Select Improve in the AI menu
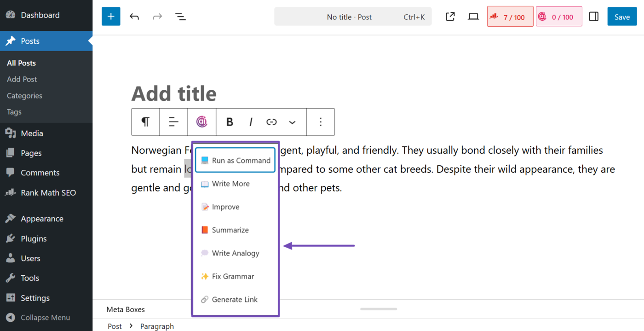Screen dimensions: 644x331 click(x=235, y=207)
